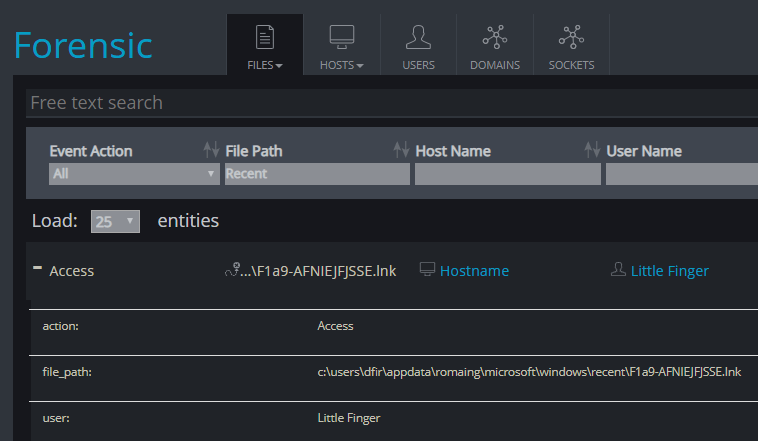Focus the Free text search field
Viewport: 758px width, 441px height.
[392, 103]
